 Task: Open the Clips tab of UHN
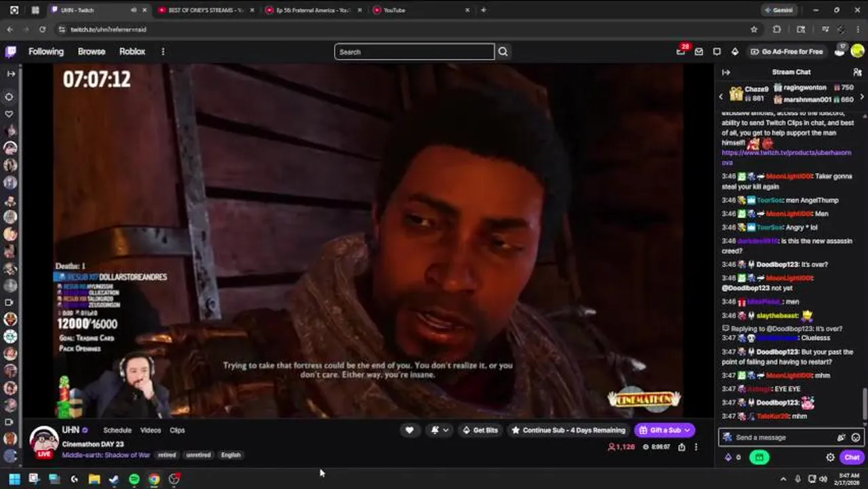(x=177, y=430)
